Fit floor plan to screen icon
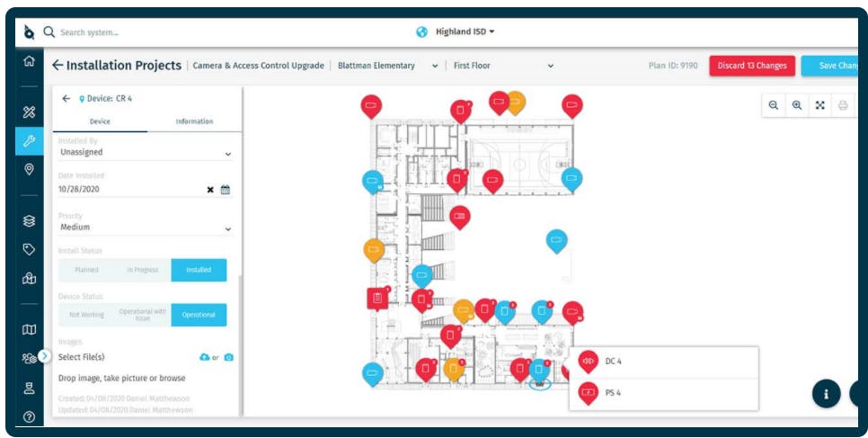The image size is (868, 438). tap(819, 105)
